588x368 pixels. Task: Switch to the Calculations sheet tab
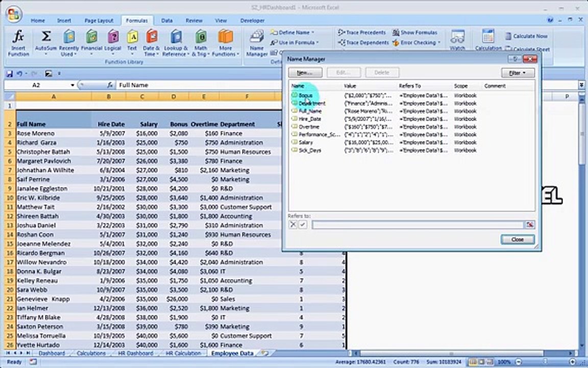coord(91,353)
